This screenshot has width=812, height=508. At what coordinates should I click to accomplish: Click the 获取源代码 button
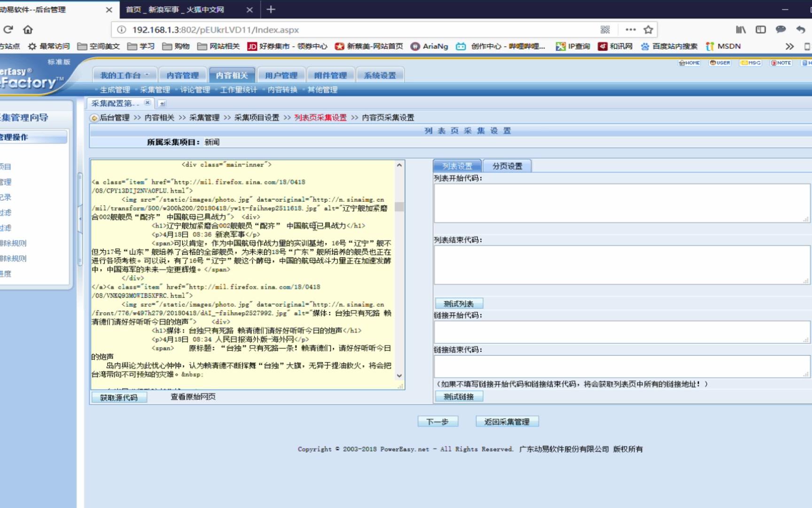pos(119,397)
